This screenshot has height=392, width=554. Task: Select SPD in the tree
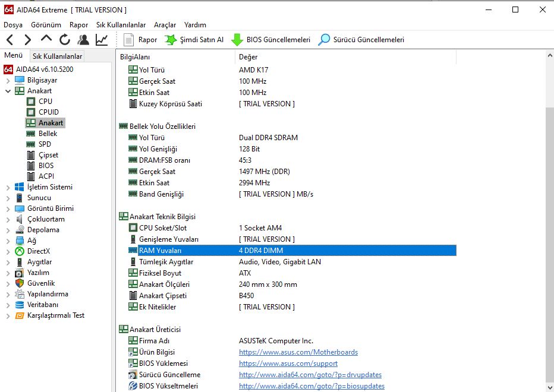point(45,144)
